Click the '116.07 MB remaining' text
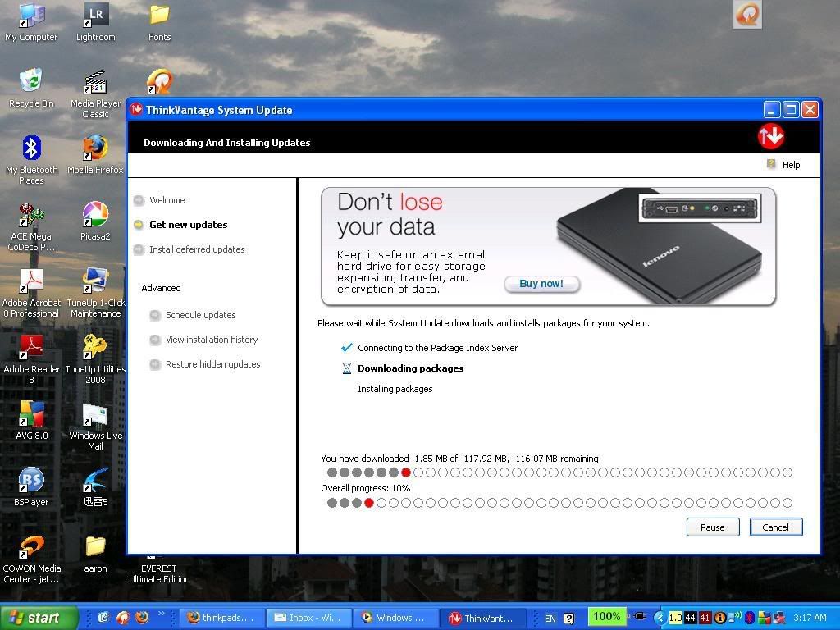 [x=557, y=459]
